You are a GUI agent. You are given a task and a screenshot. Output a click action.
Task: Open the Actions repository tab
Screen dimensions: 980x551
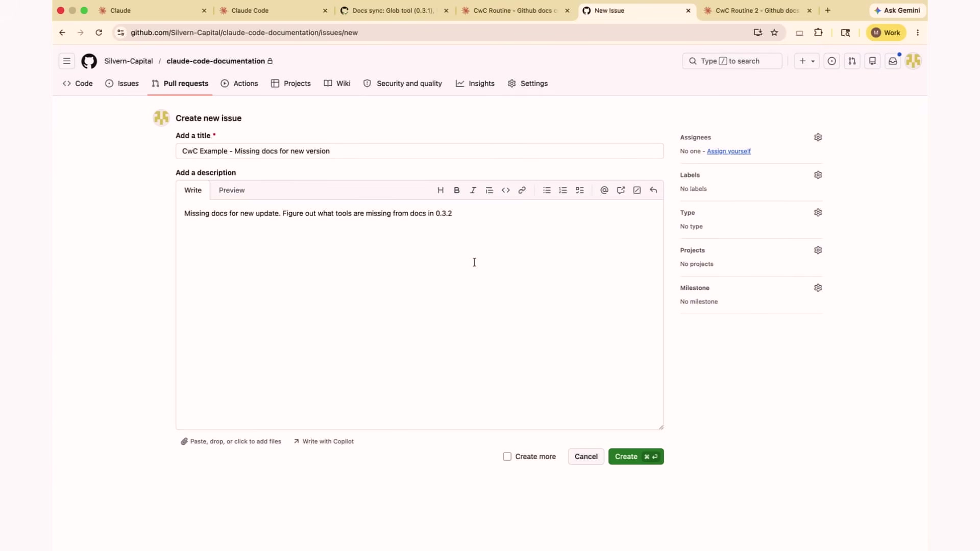pyautogui.click(x=239, y=84)
